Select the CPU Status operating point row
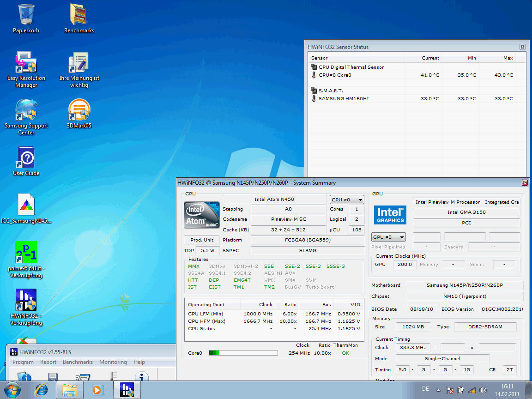Screen dimensions: 532x399 click(x=274, y=329)
